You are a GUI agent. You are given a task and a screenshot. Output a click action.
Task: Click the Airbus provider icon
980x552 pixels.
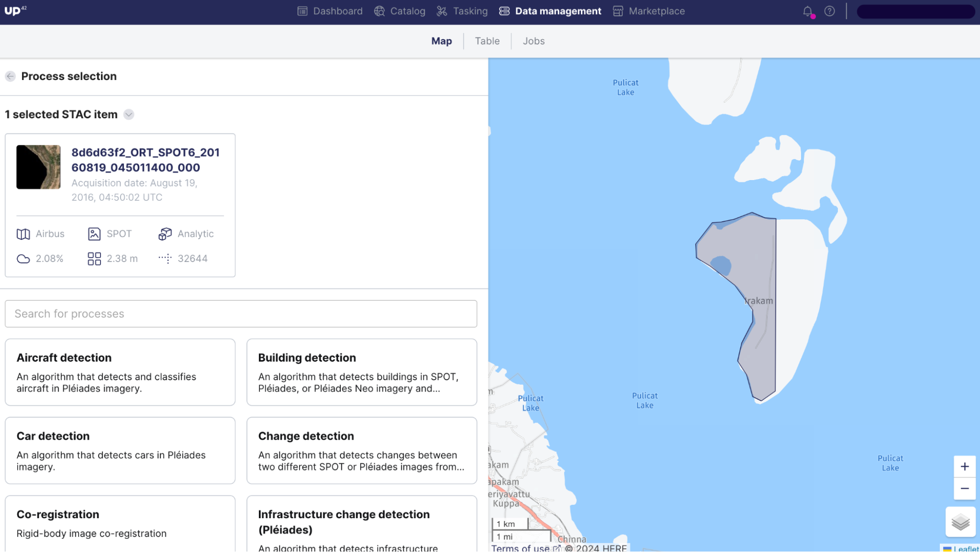click(23, 234)
